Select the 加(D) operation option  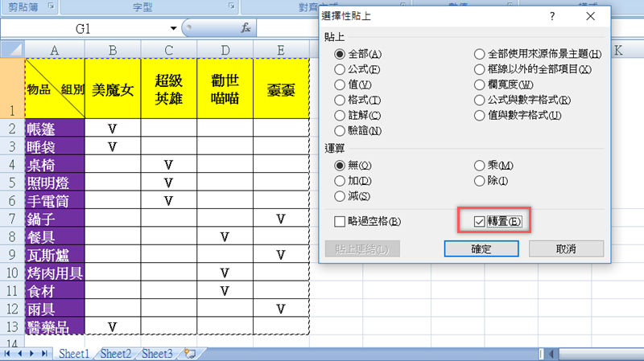(353, 181)
